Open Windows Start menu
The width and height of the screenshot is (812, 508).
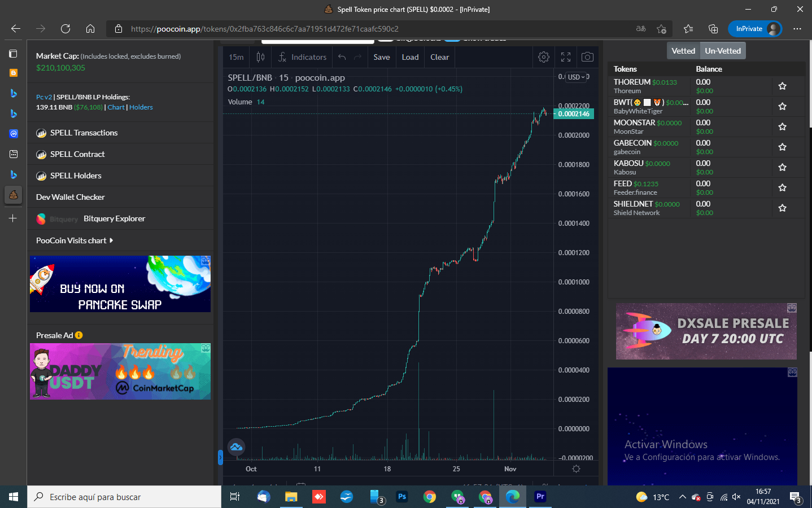14,497
